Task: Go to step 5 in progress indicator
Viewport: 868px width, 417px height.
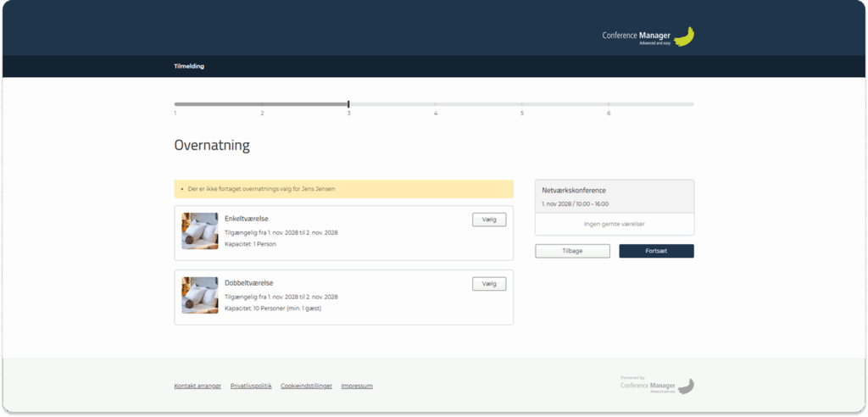Action: coord(522,105)
